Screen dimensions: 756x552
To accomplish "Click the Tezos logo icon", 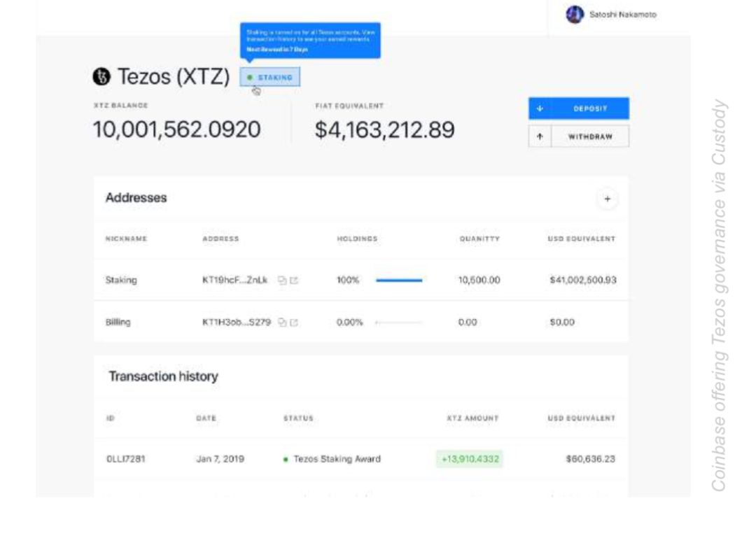I will 101,76.
